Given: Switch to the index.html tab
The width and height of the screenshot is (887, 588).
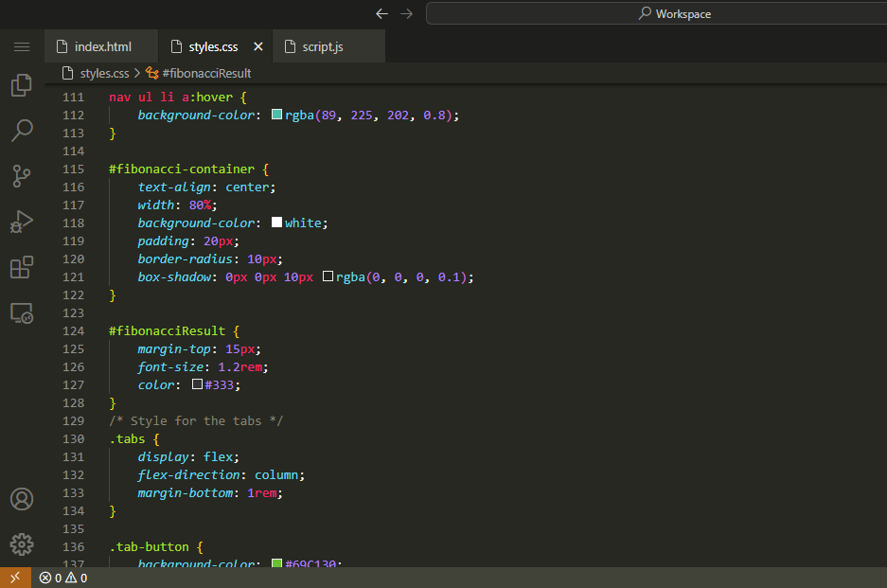Looking at the screenshot, I should (94, 46).
